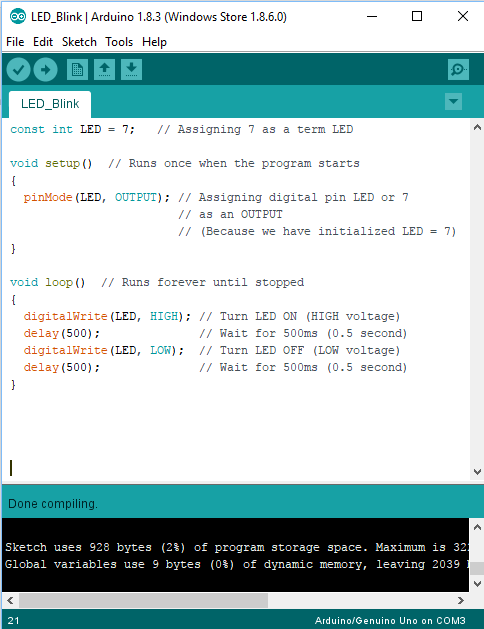Click the console vertical scrollbar thumb
The height and width of the screenshot is (629, 484).
click(477, 568)
